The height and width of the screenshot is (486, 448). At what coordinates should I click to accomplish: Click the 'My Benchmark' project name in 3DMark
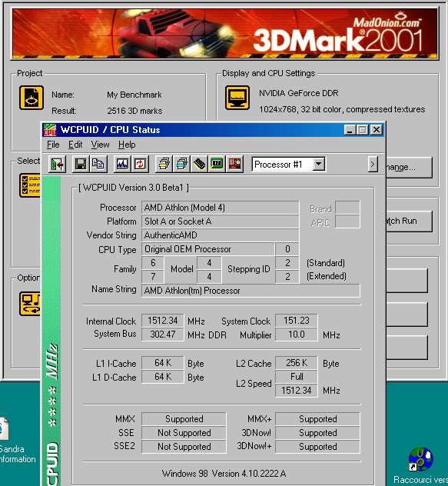pyautogui.click(x=134, y=95)
